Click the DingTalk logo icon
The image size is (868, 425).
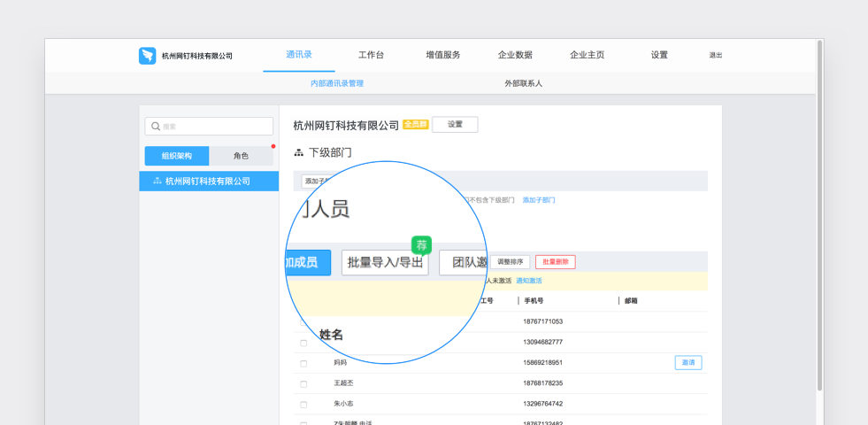[x=147, y=56]
